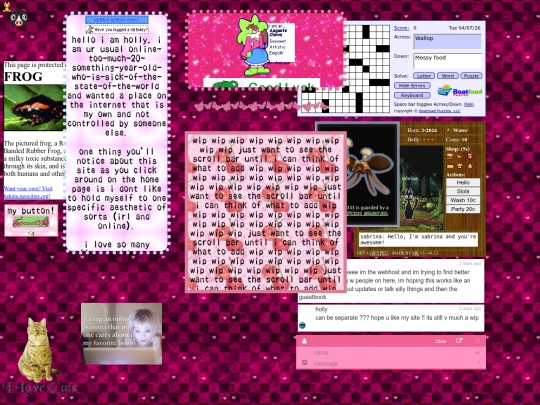Click the small icon in top-left corner
The image size is (540, 405).
coord(7,7)
